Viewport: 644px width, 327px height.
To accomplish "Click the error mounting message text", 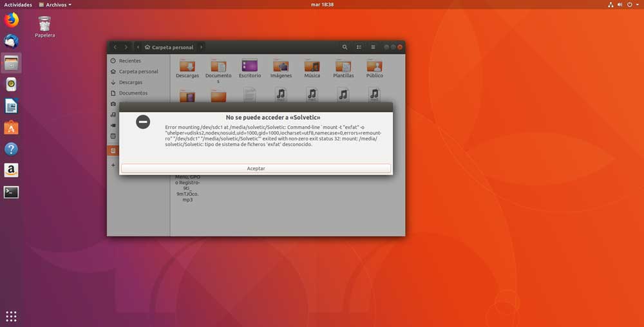I will click(273, 136).
